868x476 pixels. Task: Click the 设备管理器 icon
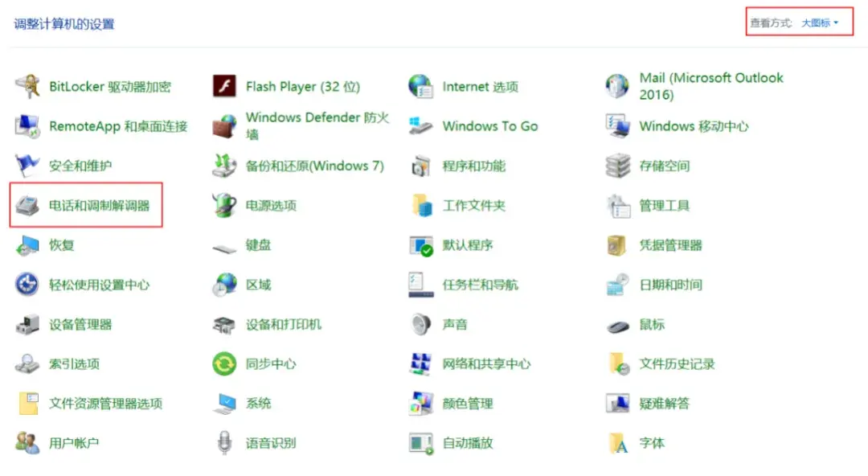pyautogui.click(x=27, y=324)
